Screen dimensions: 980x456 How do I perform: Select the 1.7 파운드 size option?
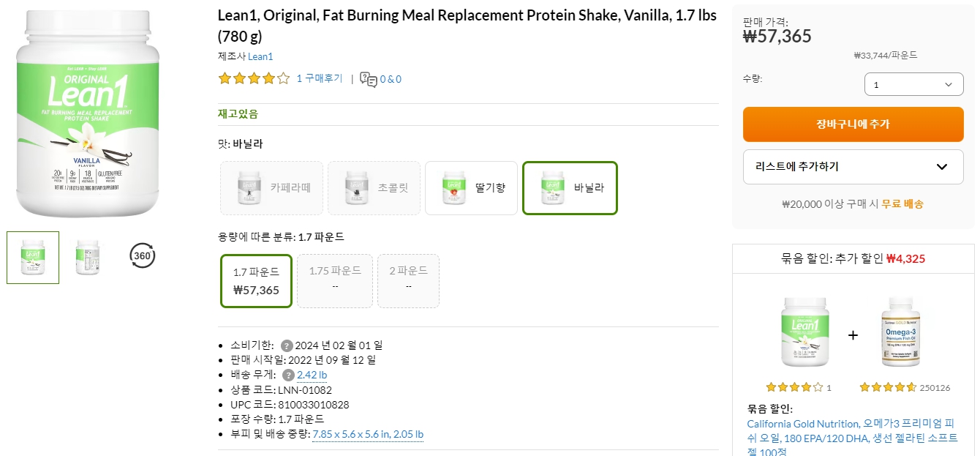tap(256, 281)
